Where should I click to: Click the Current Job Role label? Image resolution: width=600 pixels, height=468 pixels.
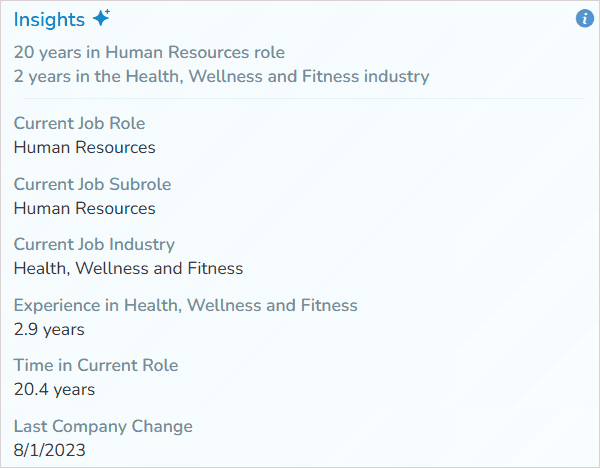click(79, 124)
